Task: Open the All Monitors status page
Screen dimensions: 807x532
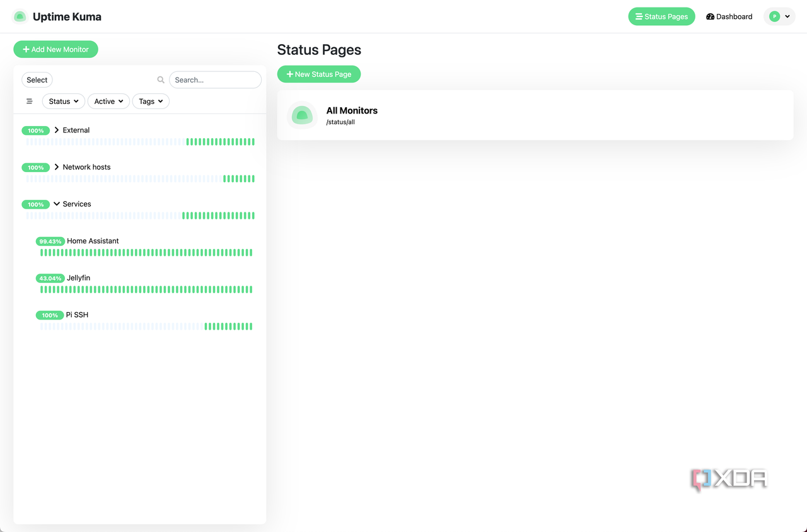Action: (x=535, y=115)
